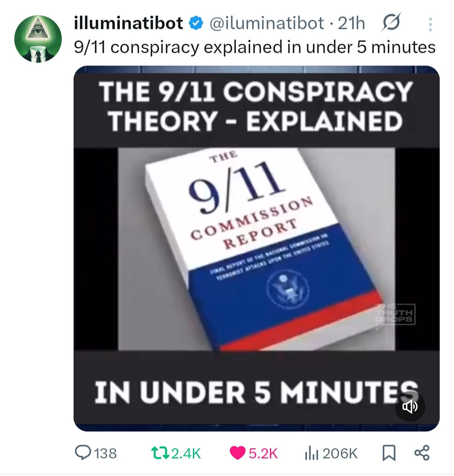454x476 pixels.
Task: Toggle the green repost arrows icon
Action: click(160, 453)
